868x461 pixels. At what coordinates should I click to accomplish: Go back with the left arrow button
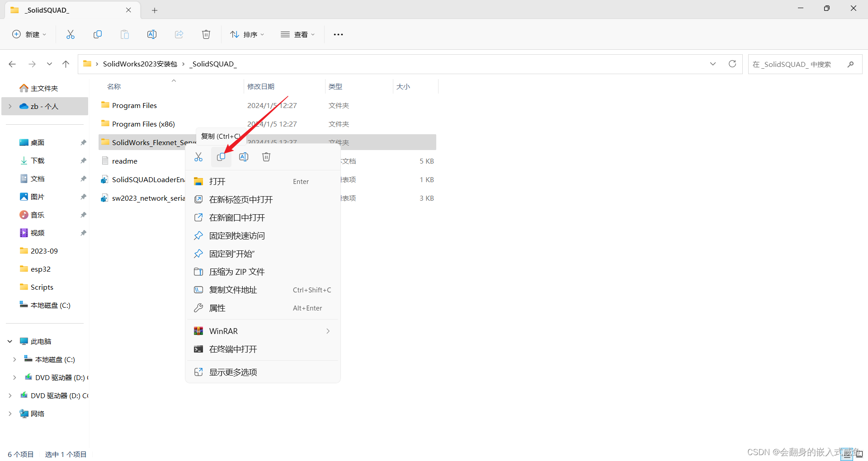pos(12,64)
